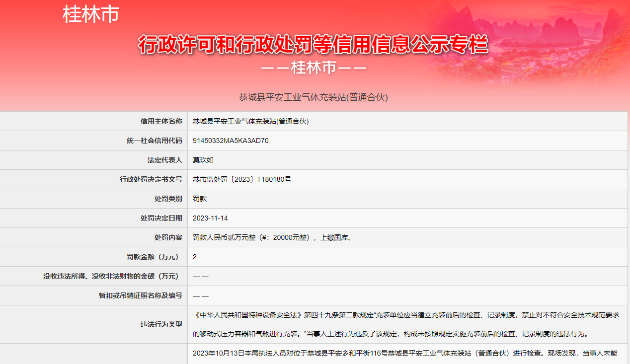Click the document number 恭市监处罚〔2023〕T180180号
The image size is (630, 364).
click(242, 179)
